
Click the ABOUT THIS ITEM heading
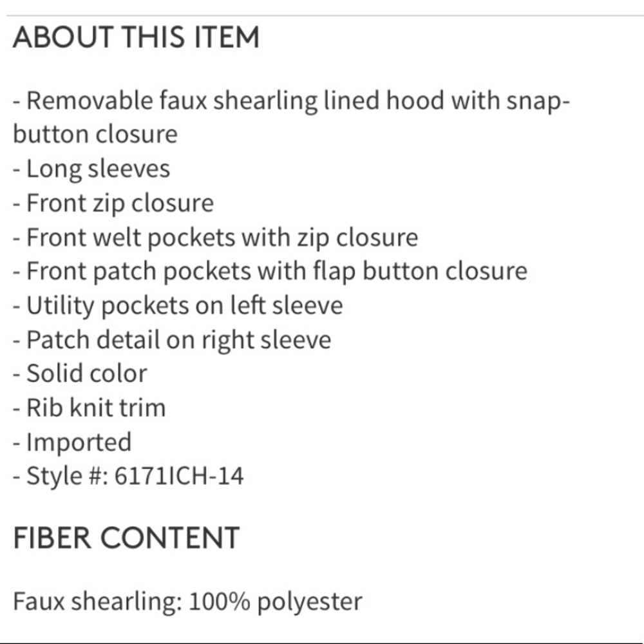tap(136, 37)
